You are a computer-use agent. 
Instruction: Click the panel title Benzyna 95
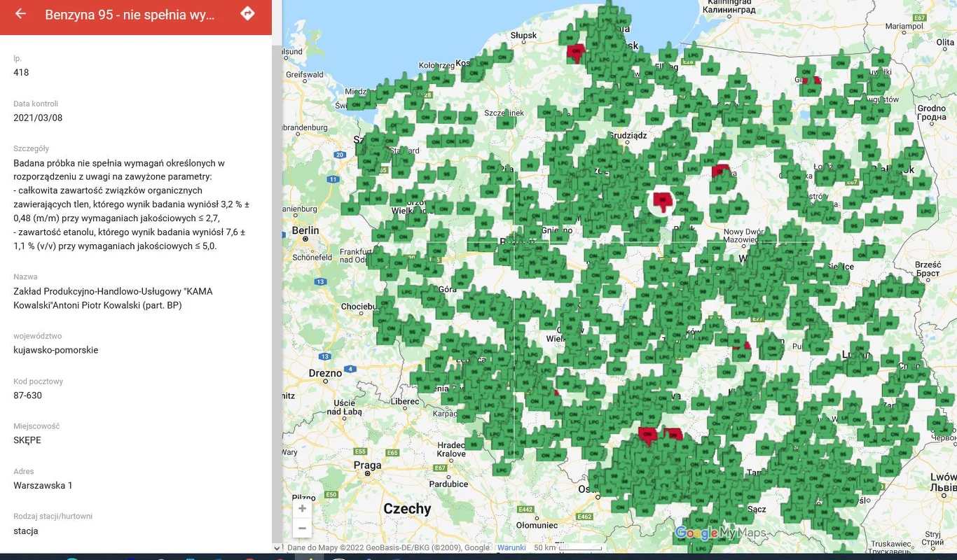pos(130,15)
